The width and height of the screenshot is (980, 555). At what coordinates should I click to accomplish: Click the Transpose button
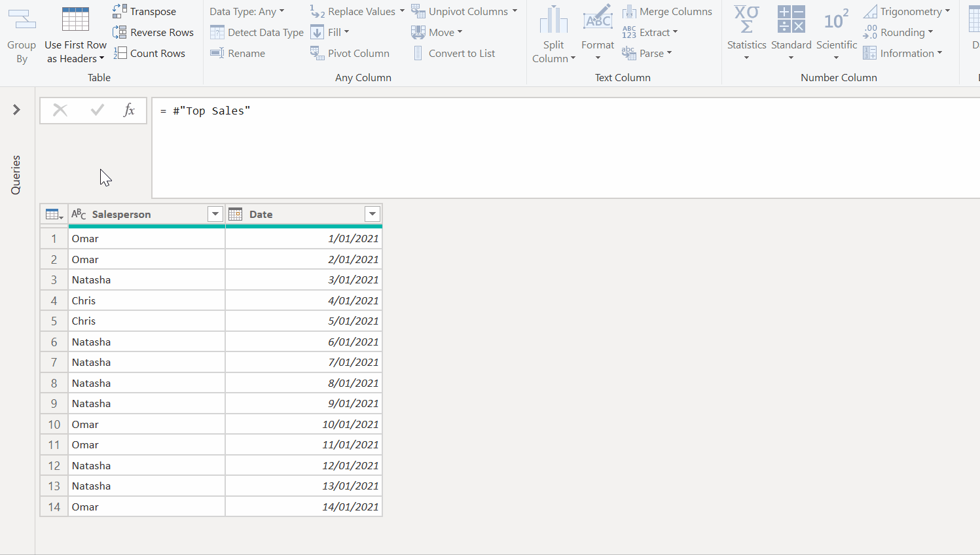click(144, 11)
